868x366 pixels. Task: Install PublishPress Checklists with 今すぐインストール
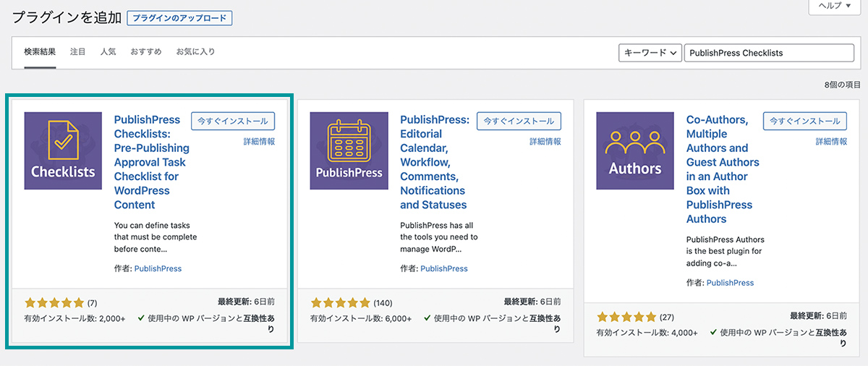click(x=234, y=121)
